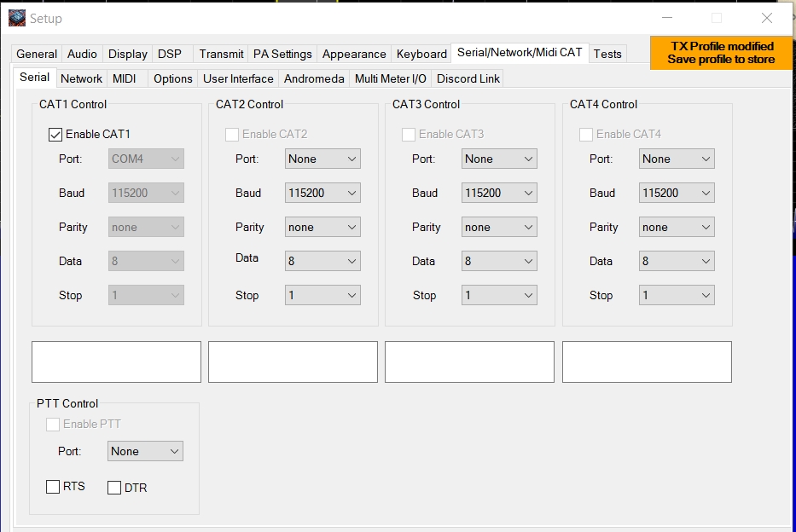This screenshot has height=532, width=796.
Task: Click the Setup window app icon
Action: pyautogui.click(x=17, y=18)
